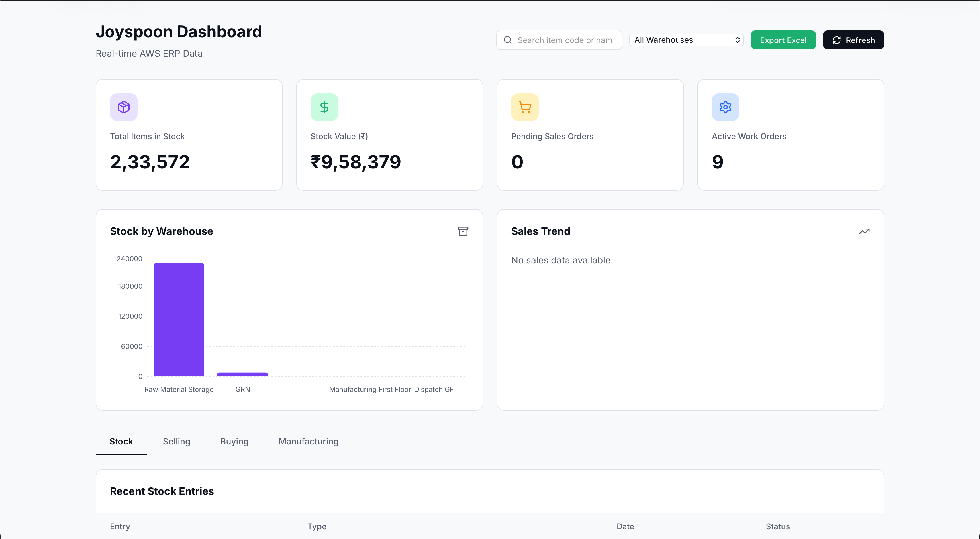Click the purple box icon in Total Items card

124,107
